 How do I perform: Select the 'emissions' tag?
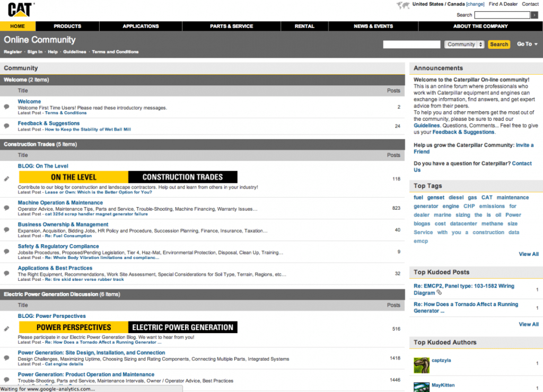tap(492, 206)
